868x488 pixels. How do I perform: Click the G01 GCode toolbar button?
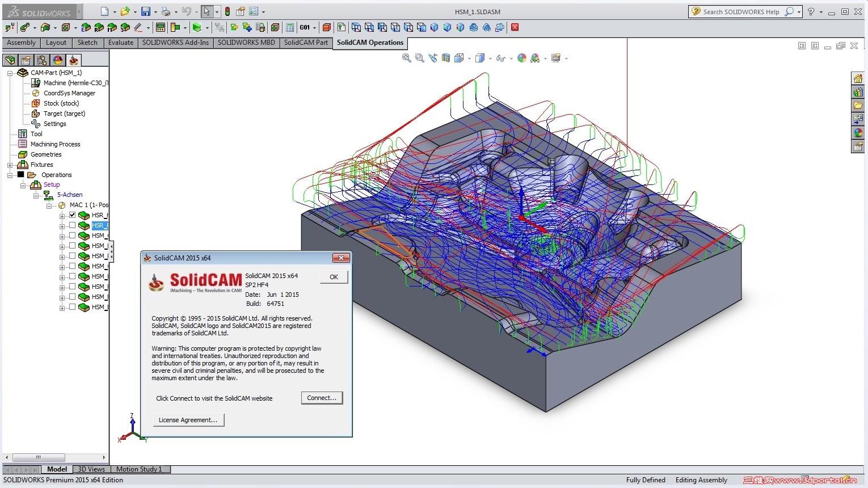pyautogui.click(x=305, y=27)
